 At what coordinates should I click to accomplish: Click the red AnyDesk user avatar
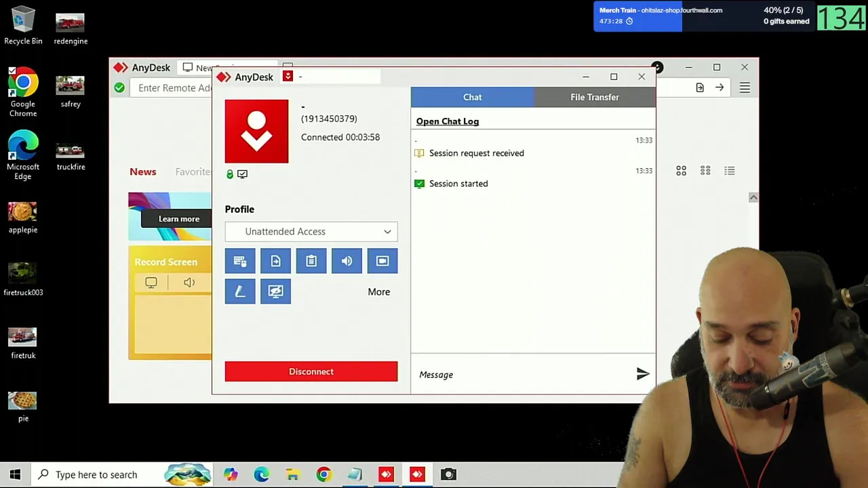point(256,131)
